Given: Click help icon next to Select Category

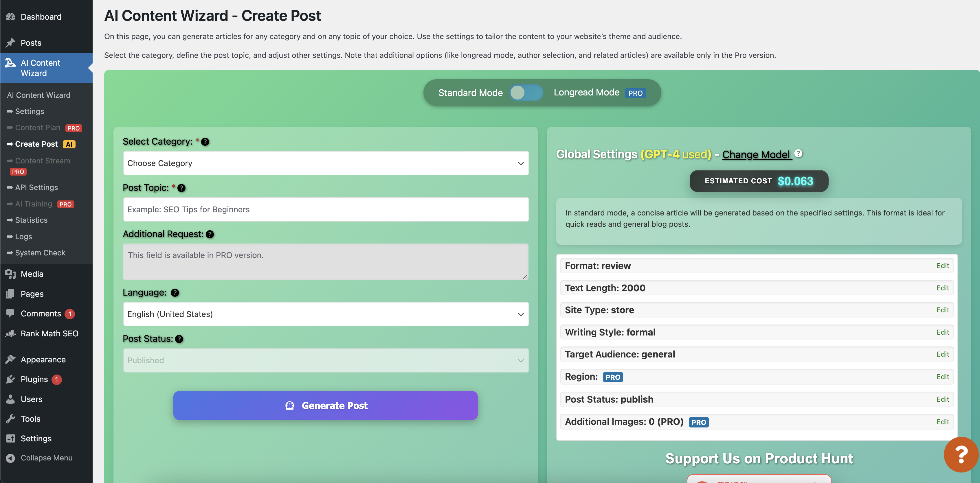Looking at the screenshot, I should [x=205, y=142].
